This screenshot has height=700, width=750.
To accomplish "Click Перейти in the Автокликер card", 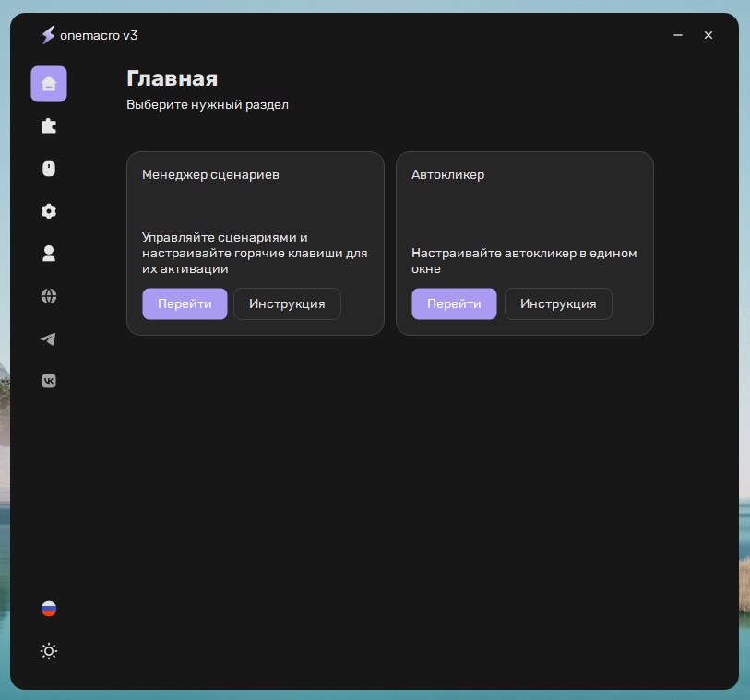I will 454,303.
